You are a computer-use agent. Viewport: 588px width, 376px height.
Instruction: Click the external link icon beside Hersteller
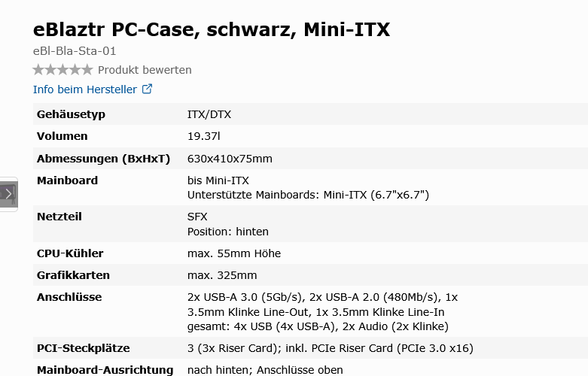coord(147,89)
